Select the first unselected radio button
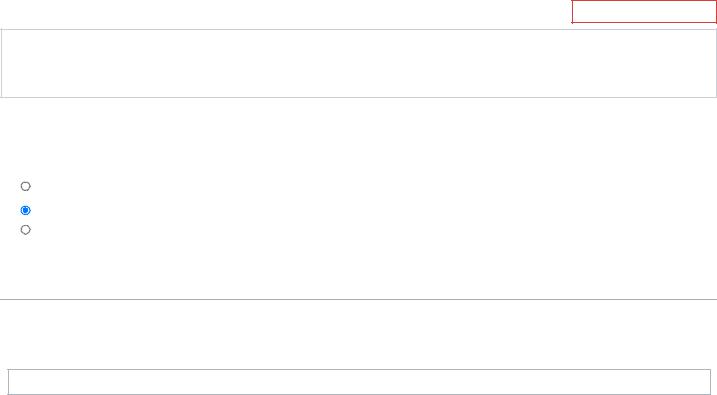Image resolution: width=717 pixels, height=395 pixels. click(x=26, y=186)
